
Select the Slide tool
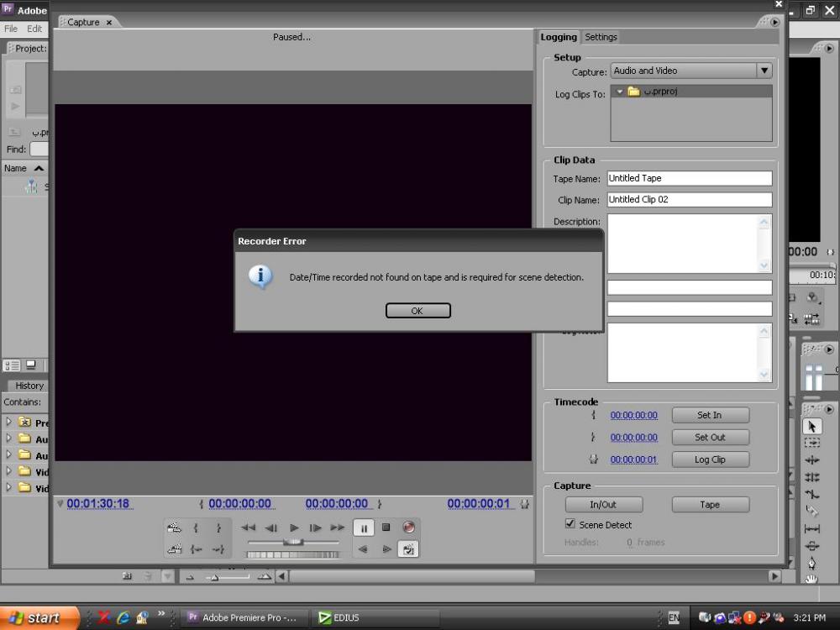[x=812, y=546]
